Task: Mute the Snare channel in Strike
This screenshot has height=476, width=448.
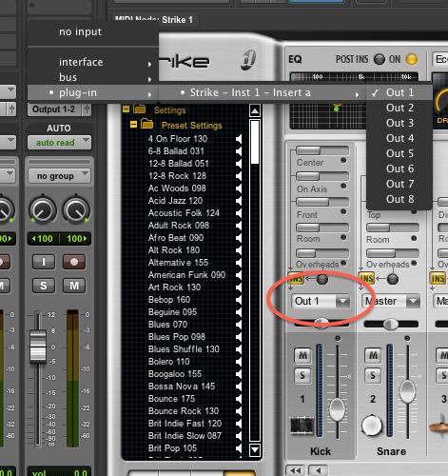Action: click(x=373, y=355)
